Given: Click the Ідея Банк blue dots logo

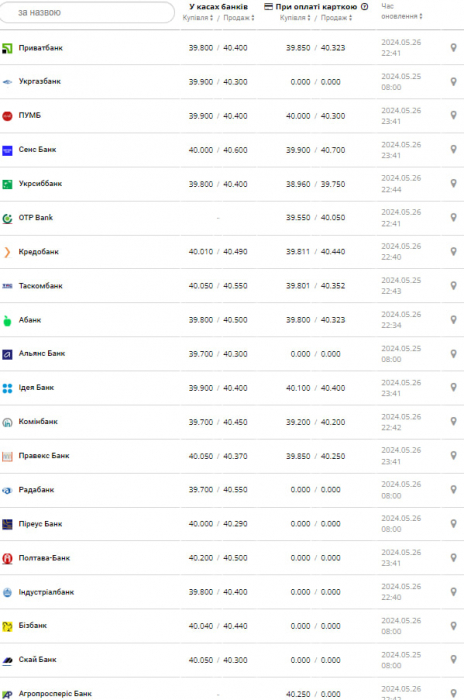Looking at the screenshot, I should (7, 388).
